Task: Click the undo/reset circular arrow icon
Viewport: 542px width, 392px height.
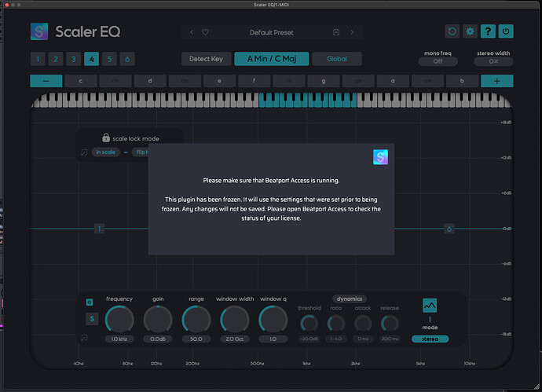Action: tap(452, 31)
